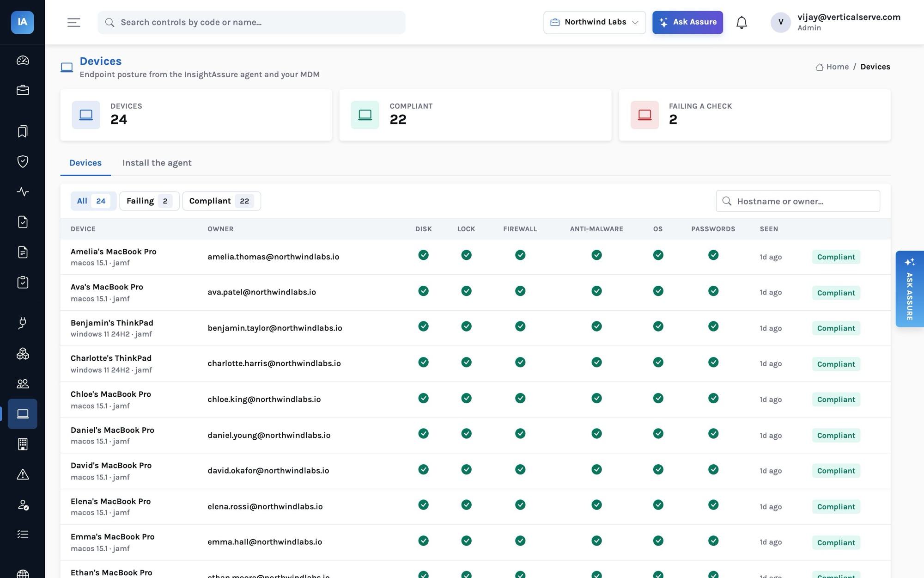Open the activity pulse icon in sidebar
This screenshot has width=924, height=578.
click(23, 191)
